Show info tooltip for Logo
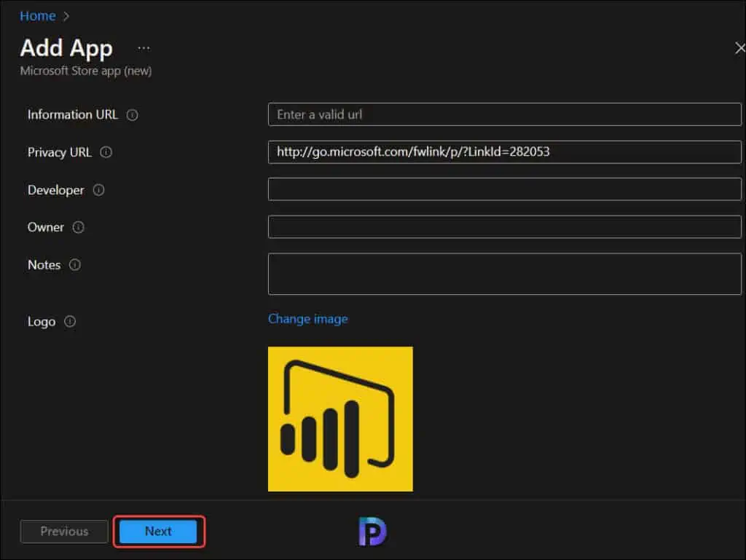Viewport: 746px width, 560px height. [x=70, y=322]
